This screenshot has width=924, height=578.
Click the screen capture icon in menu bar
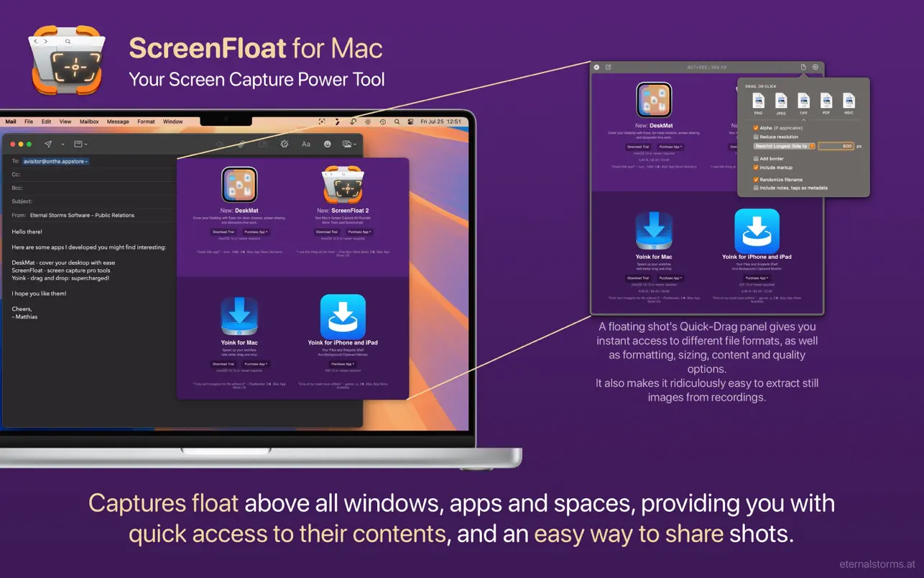tap(322, 121)
